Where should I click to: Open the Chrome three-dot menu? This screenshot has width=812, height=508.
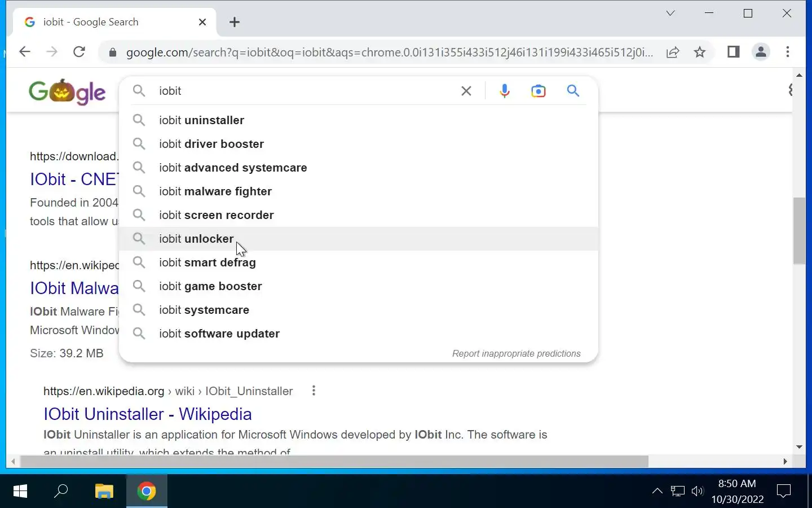pyautogui.click(x=788, y=52)
